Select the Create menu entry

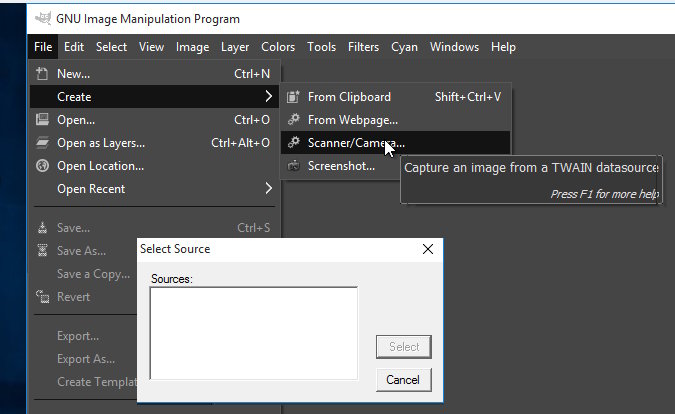pyautogui.click(x=155, y=96)
